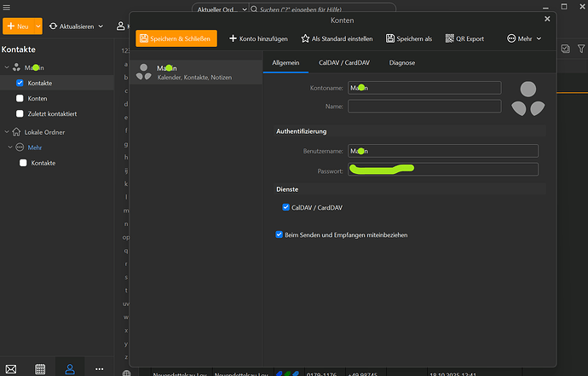588x376 pixels.
Task: Open the three-dots more menu in bottom navigation
Action: coord(99,368)
